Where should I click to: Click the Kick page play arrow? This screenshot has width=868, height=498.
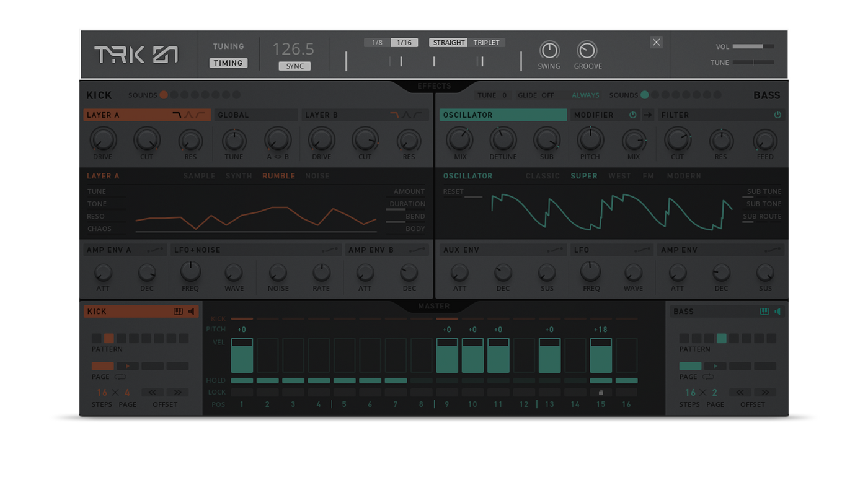point(128,366)
